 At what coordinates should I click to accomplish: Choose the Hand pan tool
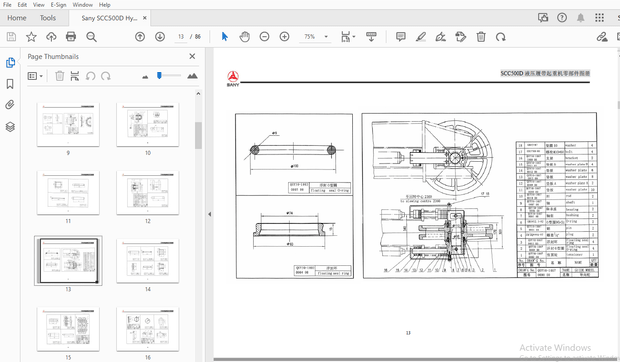tap(245, 37)
